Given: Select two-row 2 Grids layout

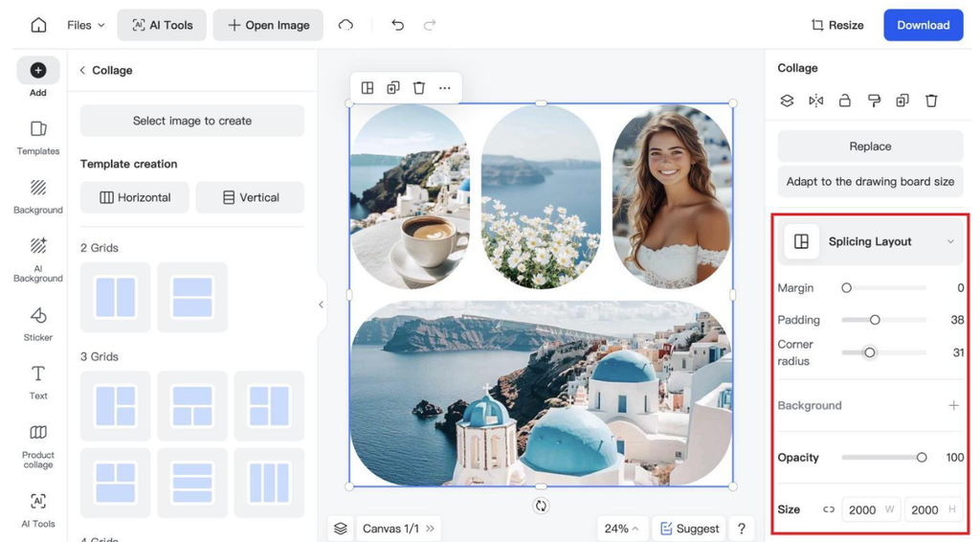Looking at the screenshot, I should [x=192, y=297].
